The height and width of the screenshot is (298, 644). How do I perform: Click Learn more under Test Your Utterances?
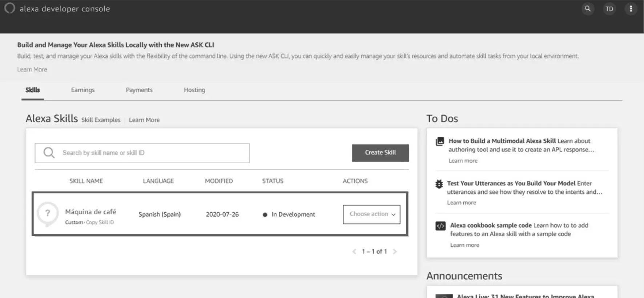462,203
